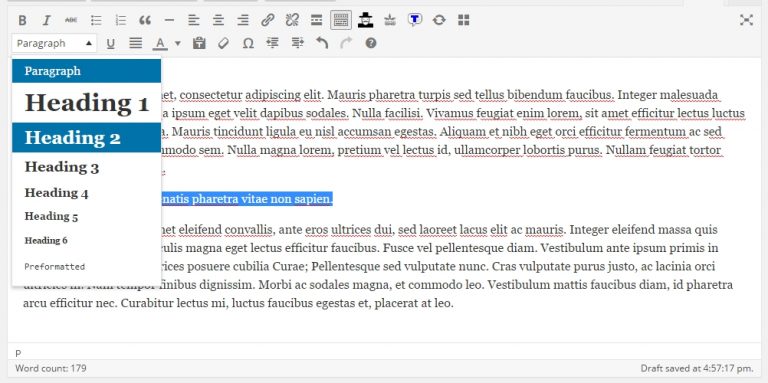Screen dimensions: 768x383
Task: Insert or edit link
Action: (x=267, y=20)
